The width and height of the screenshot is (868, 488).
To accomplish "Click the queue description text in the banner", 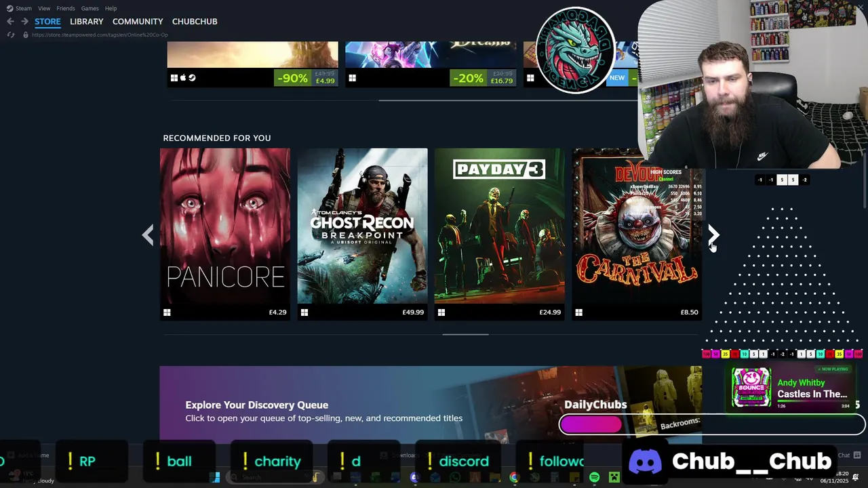I will (324, 419).
